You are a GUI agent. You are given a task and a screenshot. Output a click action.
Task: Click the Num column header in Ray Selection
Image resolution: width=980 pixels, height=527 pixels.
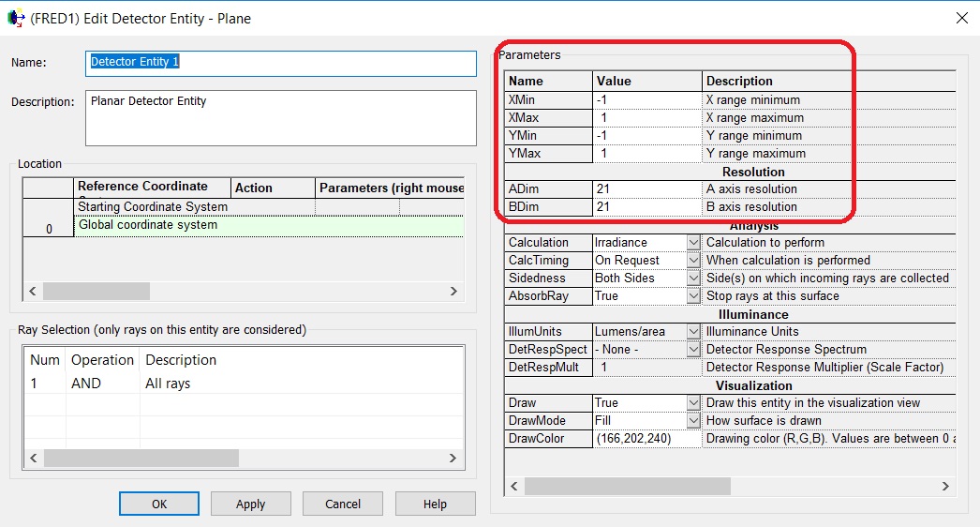coord(45,360)
